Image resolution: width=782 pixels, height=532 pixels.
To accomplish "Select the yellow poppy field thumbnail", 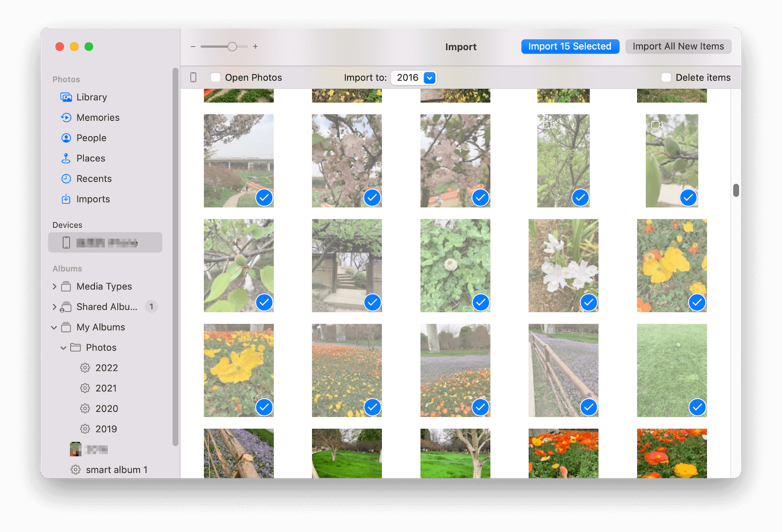I will point(347,370).
